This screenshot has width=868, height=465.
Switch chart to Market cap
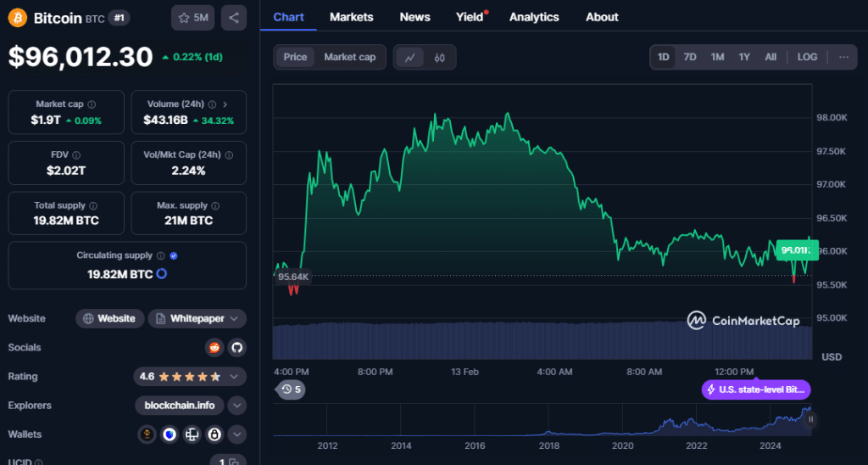coord(350,57)
